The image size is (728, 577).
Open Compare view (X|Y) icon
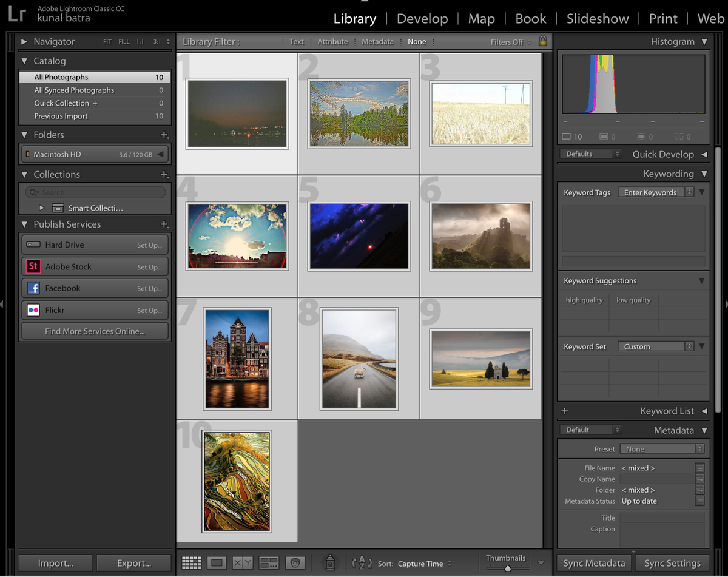(243, 563)
